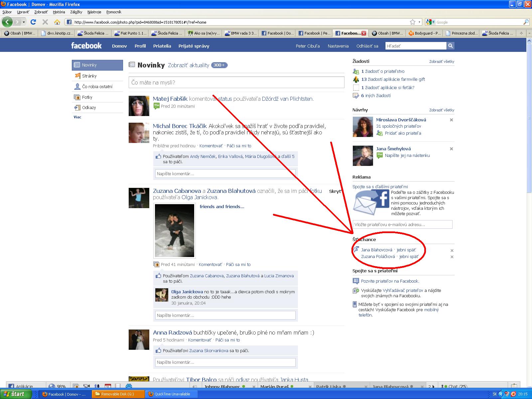532x399 pixels.
Task: Click the Pridať ako priateľa link
Action: click(x=403, y=133)
